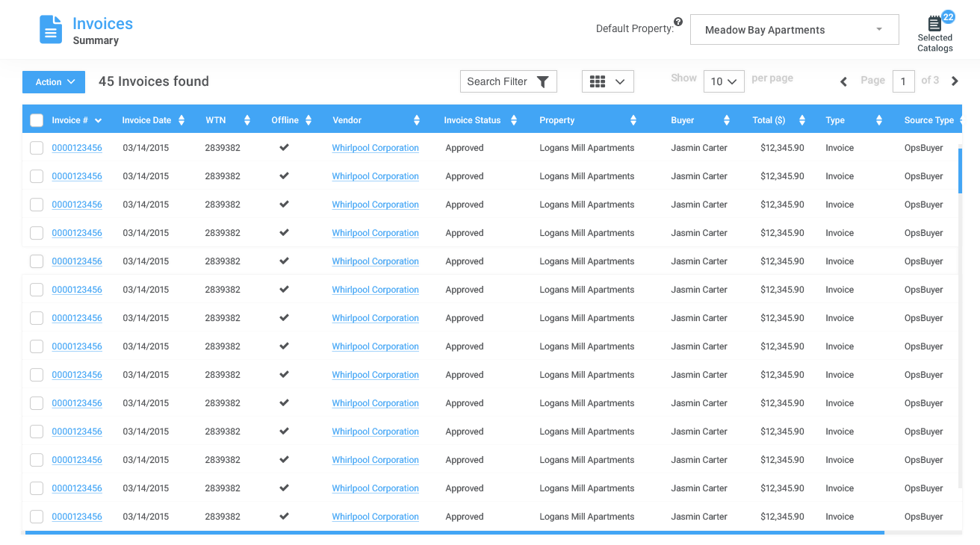Open the Show 10 per page dropdown
This screenshot has width=980, height=545.
click(724, 81)
